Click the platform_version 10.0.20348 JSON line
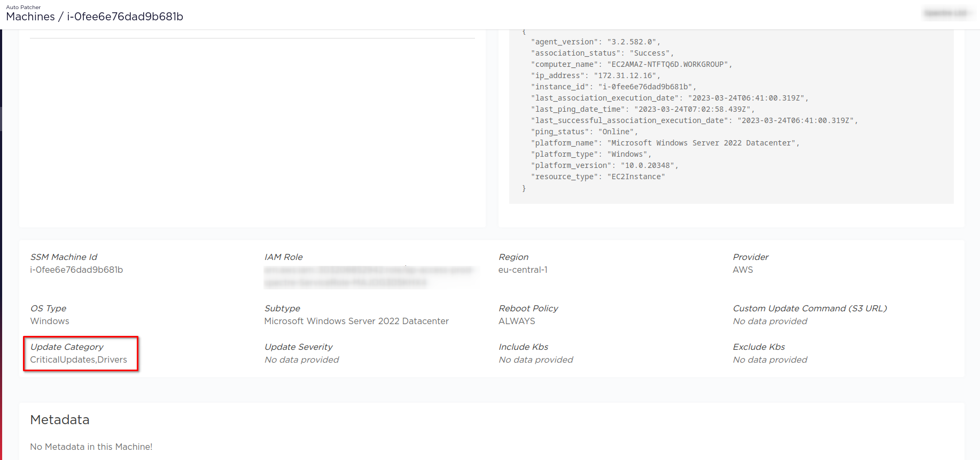980x460 pixels. 604,165
